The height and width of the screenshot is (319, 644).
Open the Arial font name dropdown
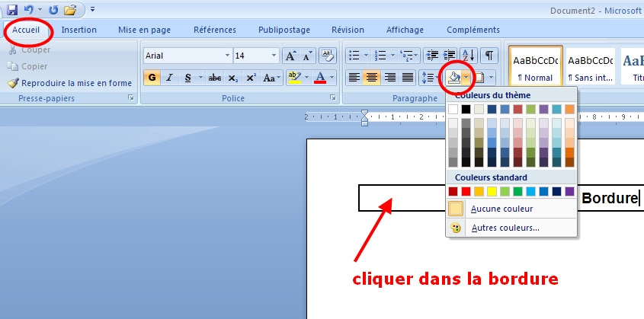click(228, 56)
